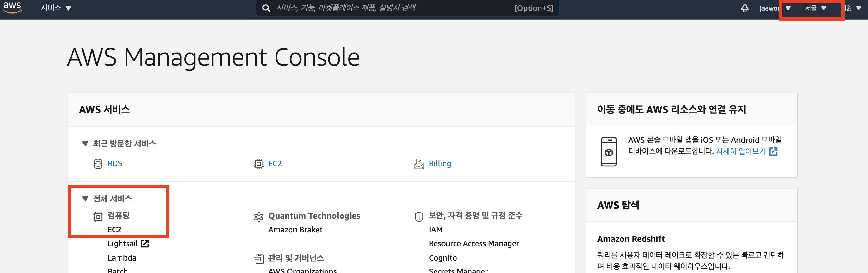Screen dimensions: 868x273
Task: Click the search magnifier icon
Action: pos(266,8)
